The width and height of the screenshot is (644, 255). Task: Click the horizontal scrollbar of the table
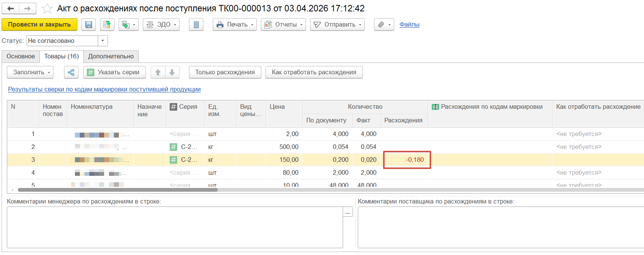(x=117, y=190)
